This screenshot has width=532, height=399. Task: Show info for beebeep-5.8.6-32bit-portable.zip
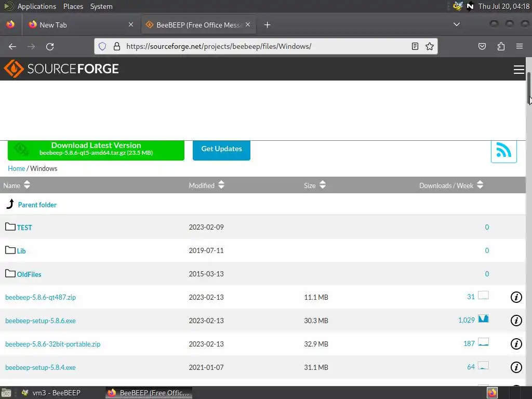click(516, 344)
